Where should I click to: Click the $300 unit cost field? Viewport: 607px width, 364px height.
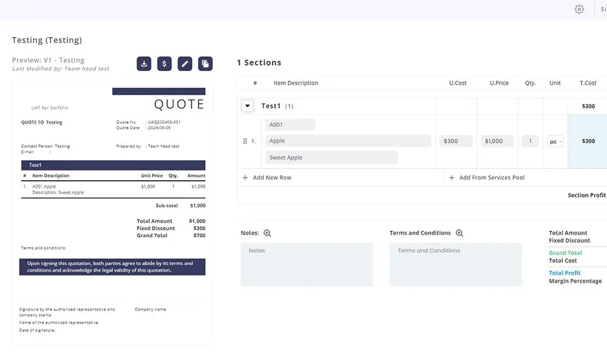pyautogui.click(x=456, y=141)
